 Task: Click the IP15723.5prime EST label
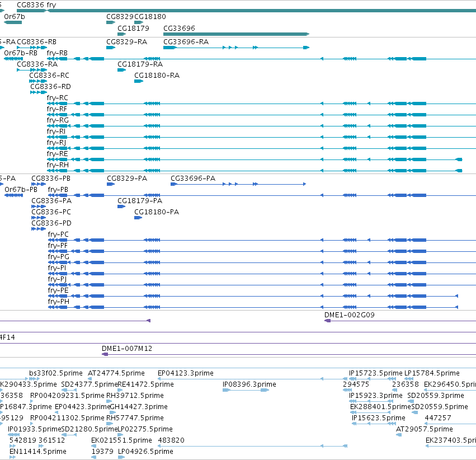(376, 373)
